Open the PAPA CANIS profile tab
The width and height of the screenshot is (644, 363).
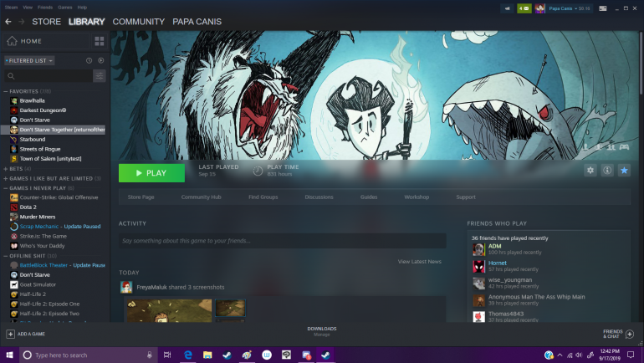point(197,22)
